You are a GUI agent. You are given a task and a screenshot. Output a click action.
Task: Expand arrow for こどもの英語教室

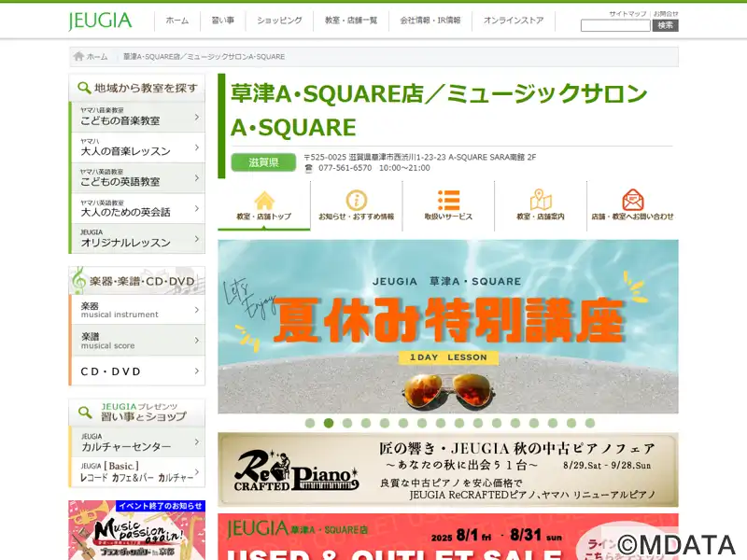tap(197, 178)
